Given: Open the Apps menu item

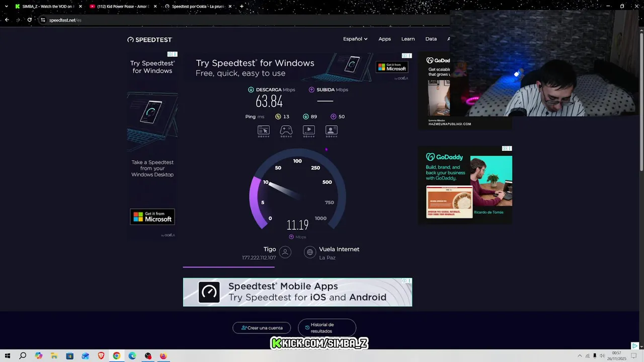Looking at the screenshot, I should (384, 39).
